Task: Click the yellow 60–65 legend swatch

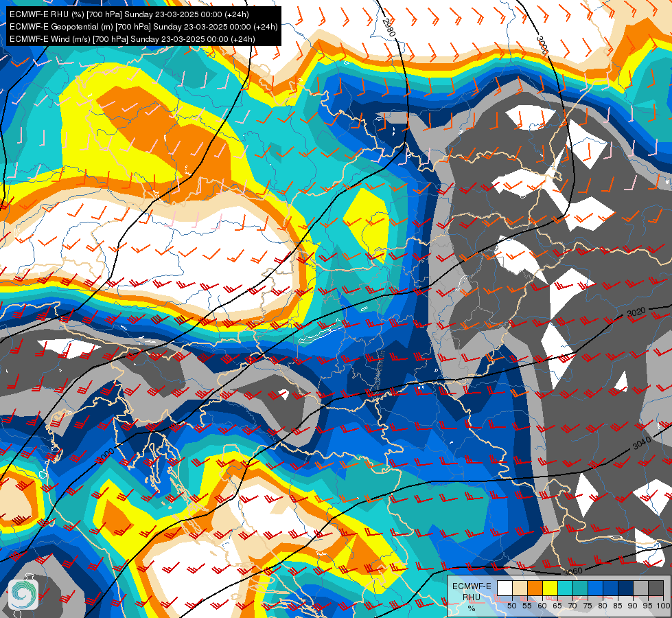Action: (551, 588)
